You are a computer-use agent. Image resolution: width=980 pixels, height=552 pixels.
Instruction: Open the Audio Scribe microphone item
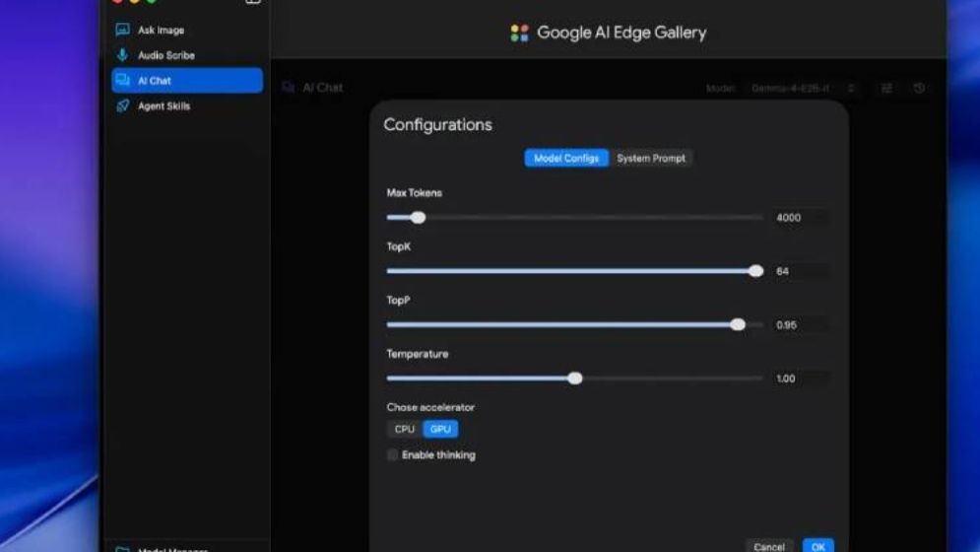click(187, 55)
